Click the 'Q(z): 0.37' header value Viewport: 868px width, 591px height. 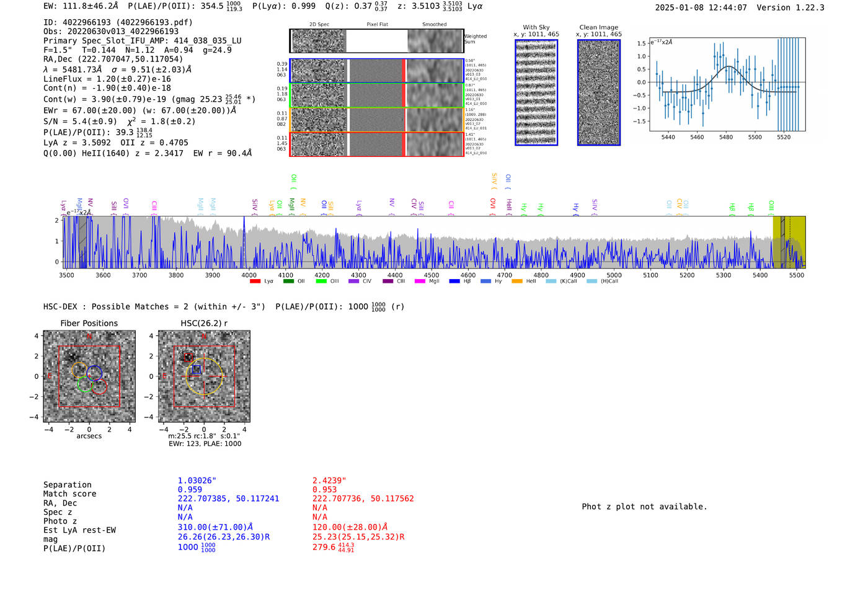pos(356,6)
